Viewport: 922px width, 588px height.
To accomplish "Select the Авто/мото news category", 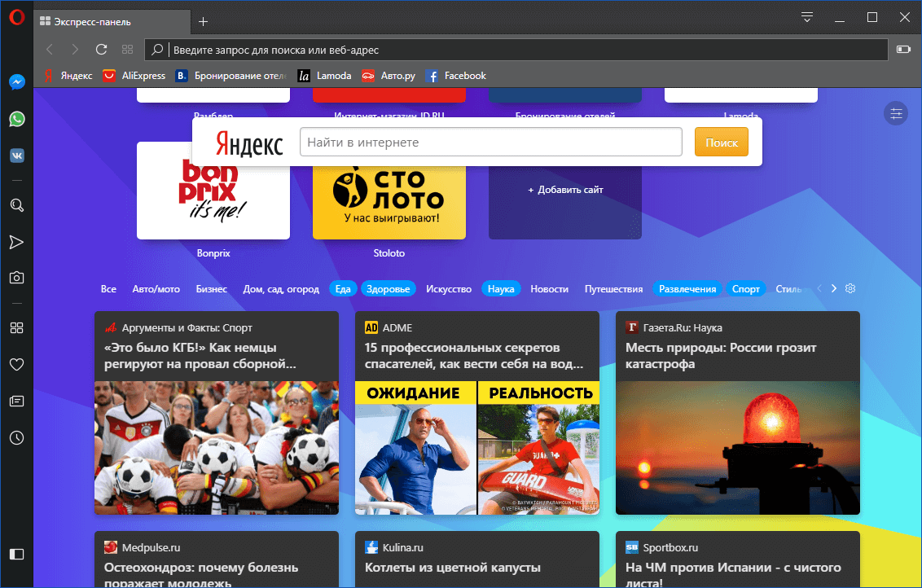I will pos(156,289).
